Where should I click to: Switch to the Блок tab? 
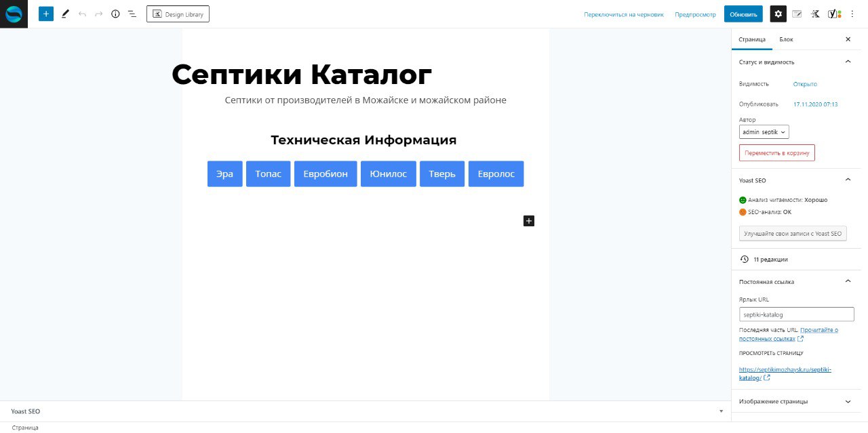click(786, 39)
